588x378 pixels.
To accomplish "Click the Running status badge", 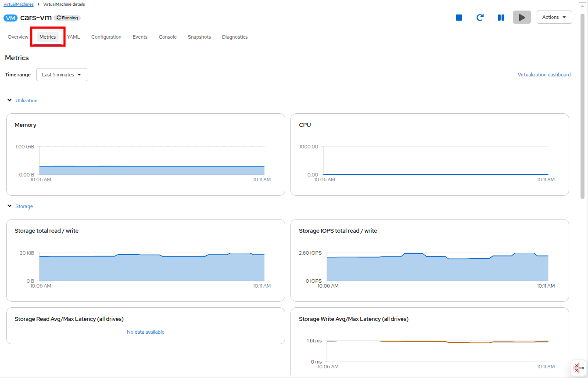I will pos(67,18).
